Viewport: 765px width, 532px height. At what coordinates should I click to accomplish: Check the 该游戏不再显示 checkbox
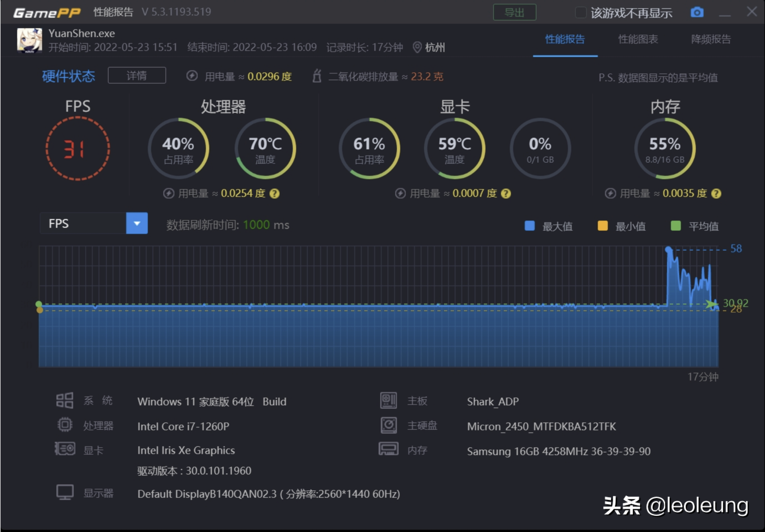pyautogui.click(x=581, y=13)
